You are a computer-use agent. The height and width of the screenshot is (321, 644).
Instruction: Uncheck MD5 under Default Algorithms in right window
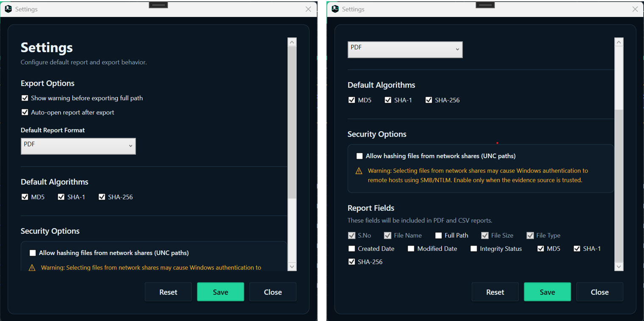(351, 100)
